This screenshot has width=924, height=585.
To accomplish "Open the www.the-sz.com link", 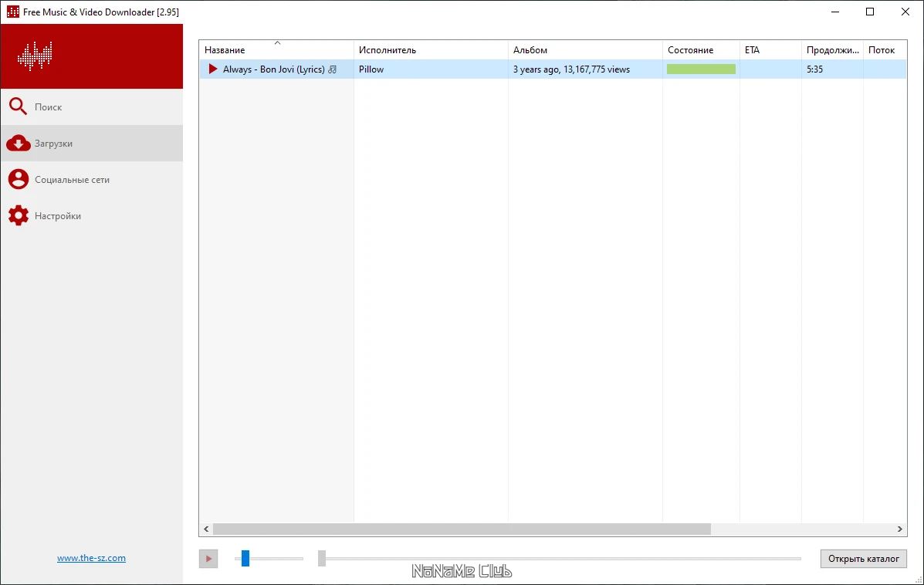I will (91, 558).
